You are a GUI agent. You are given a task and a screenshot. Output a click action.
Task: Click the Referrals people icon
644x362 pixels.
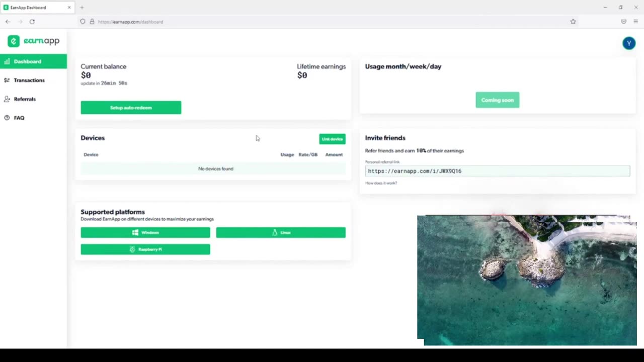pos(7,99)
